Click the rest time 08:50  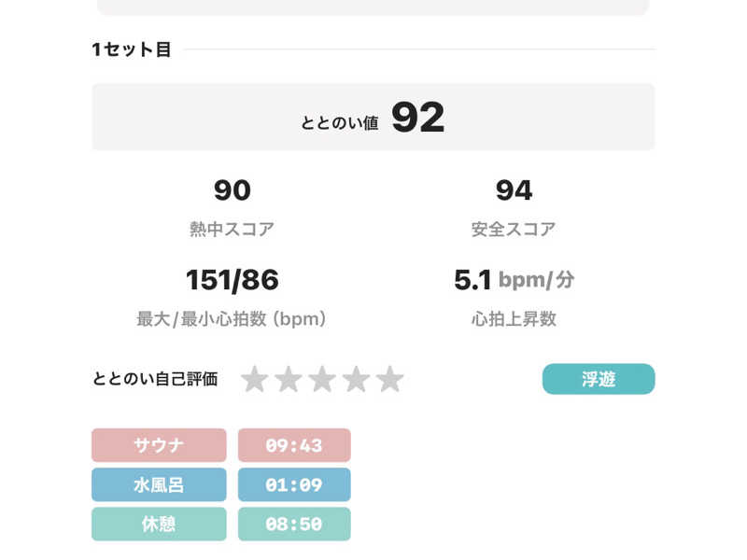click(x=294, y=525)
